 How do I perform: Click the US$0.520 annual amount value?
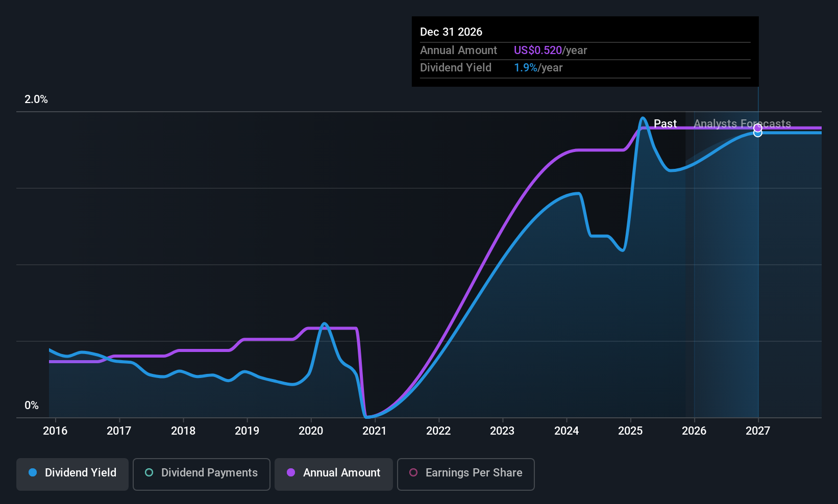click(x=537, y=50)
